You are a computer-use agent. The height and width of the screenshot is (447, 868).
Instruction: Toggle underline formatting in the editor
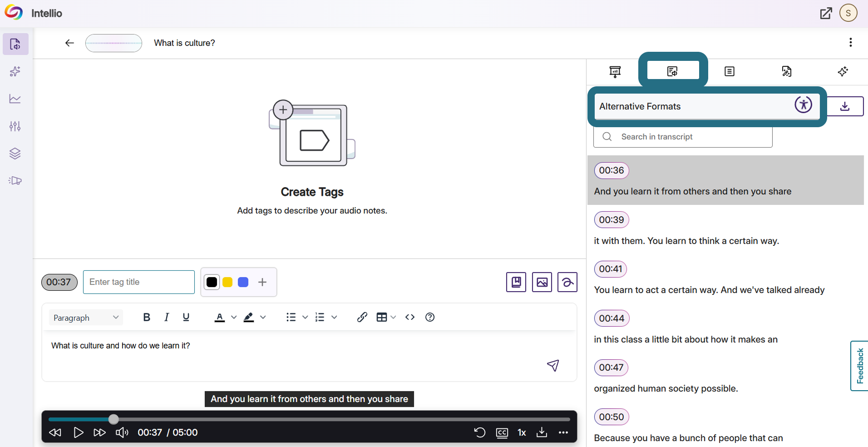coord(186,317)
